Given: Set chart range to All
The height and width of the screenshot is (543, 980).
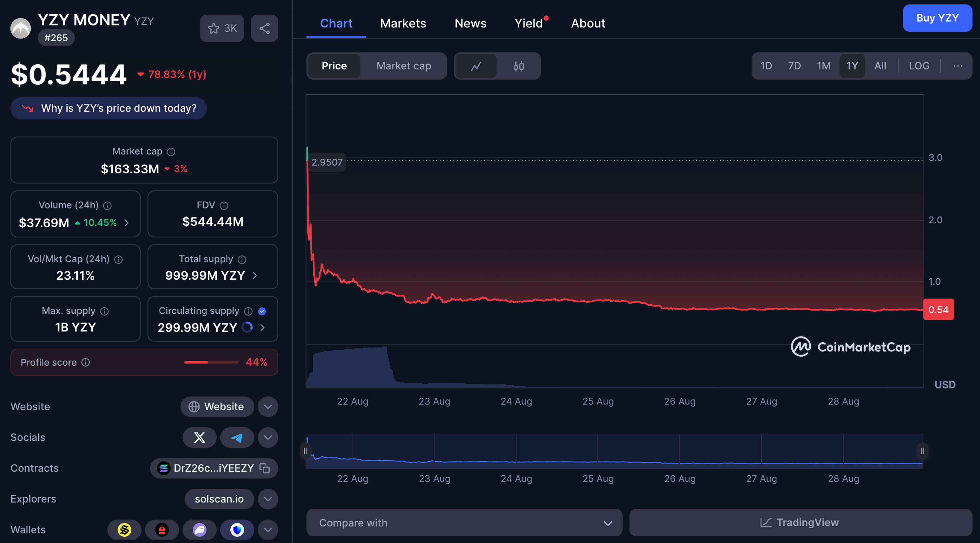Looking at the screenshot, I should pyautogui.click(x=880, y=66).
